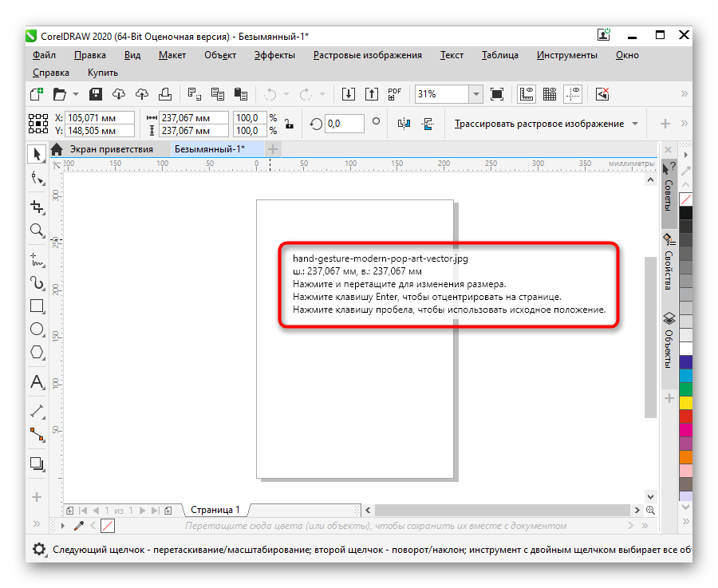Toggle the guidelines display button
The height and width of the screenshot is (588, 718).
(572, 94)
